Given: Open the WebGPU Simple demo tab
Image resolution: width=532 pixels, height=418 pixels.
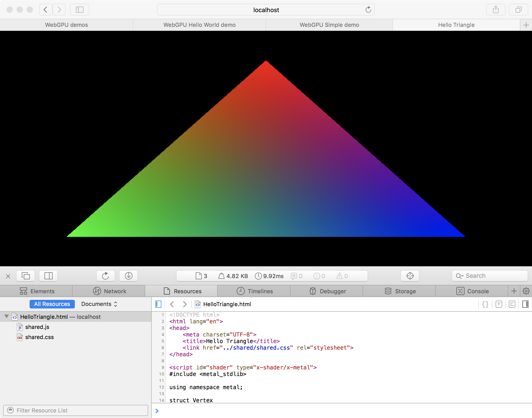Looking at the screenshot, I should 329,25.
